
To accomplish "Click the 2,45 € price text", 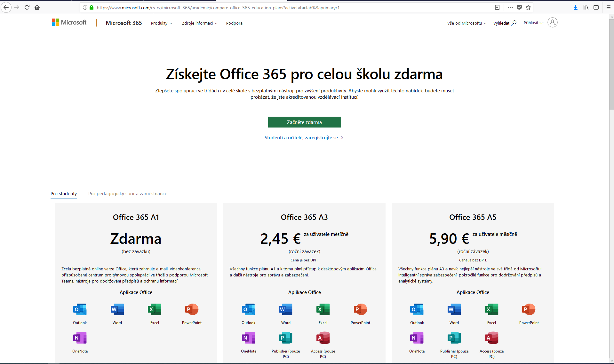I will coord(281,239).
